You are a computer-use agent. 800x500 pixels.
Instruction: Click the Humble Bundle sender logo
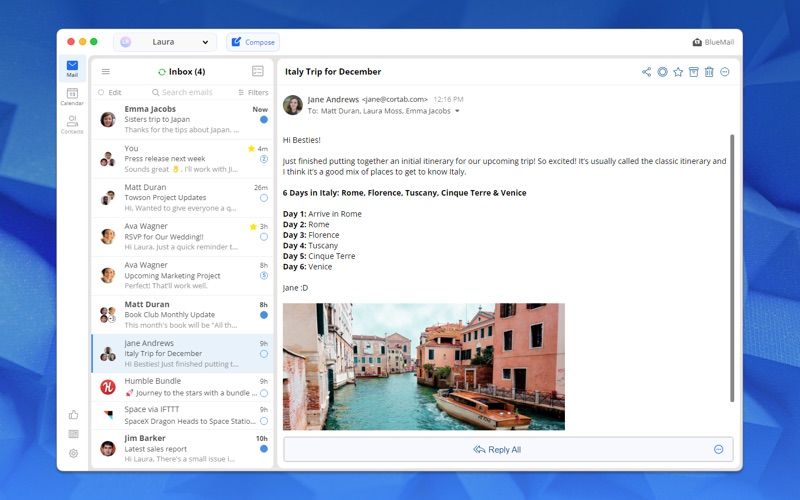(x=108, y=387)
